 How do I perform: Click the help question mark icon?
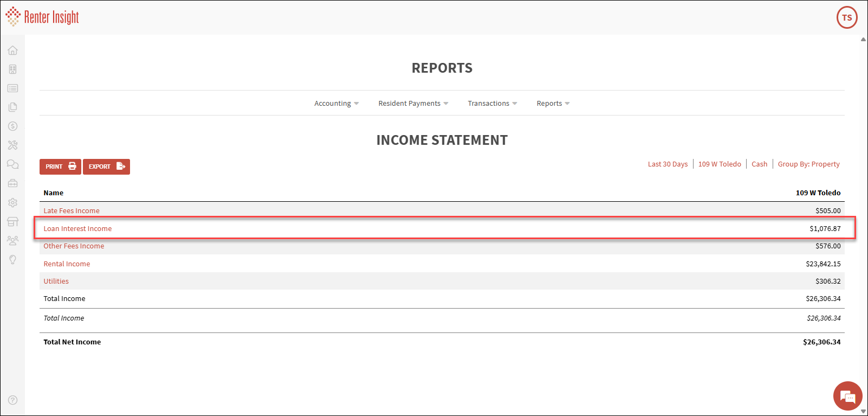pos(12,400)
